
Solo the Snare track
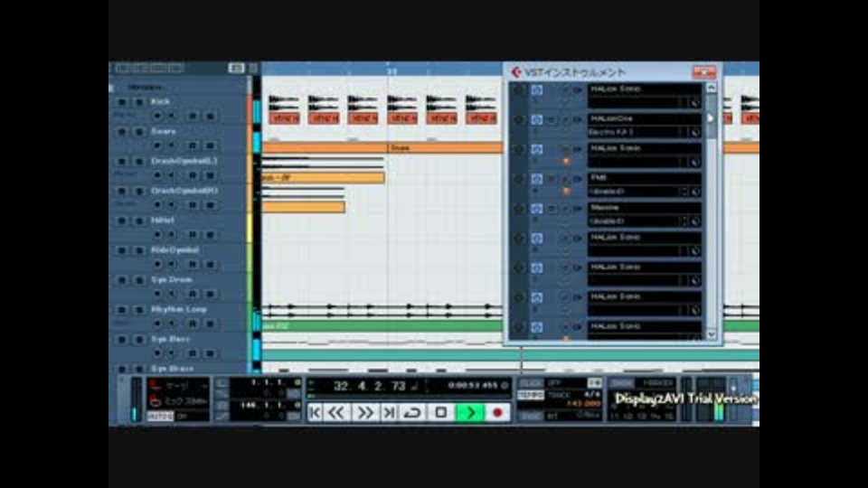[x=139, y=132]
